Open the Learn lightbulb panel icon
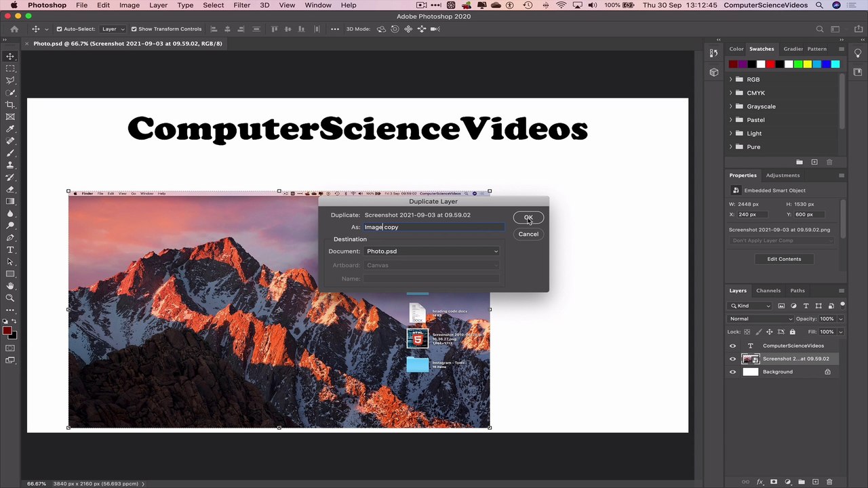This screenshot has width=868, height=488. [858, 54]
